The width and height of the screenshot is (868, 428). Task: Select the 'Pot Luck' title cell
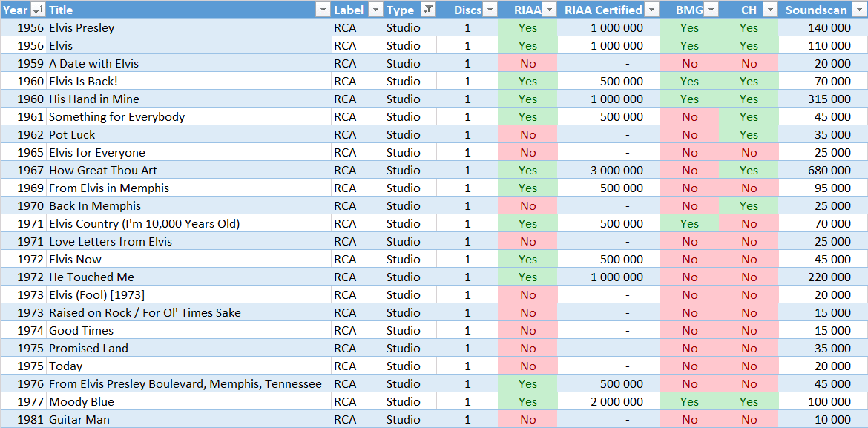pyautogui.click(x=188, y=134)
